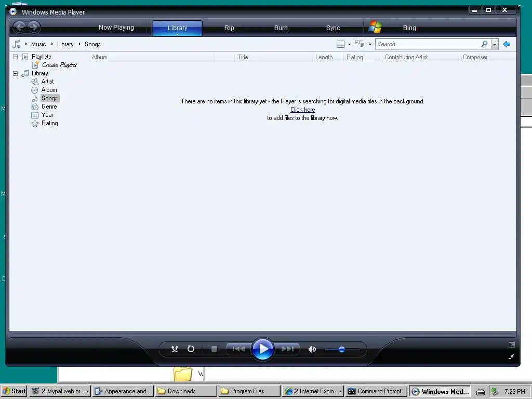532x399 pixels.
Task: Open the Rip tab
Action: [x=229, y=28]
